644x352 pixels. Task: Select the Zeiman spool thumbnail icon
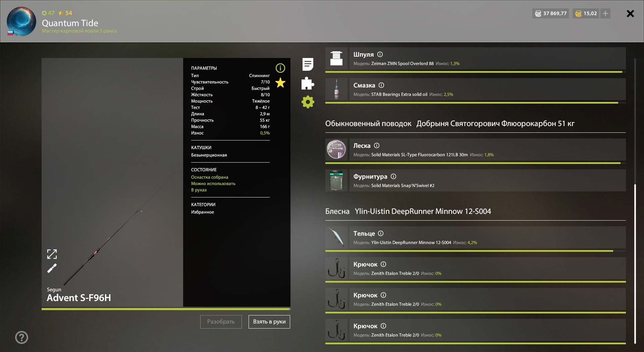pos(336,58)
